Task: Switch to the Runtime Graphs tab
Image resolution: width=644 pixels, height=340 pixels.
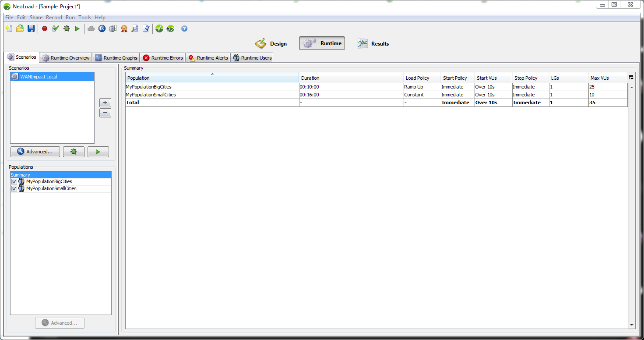Action: point(116,58)
